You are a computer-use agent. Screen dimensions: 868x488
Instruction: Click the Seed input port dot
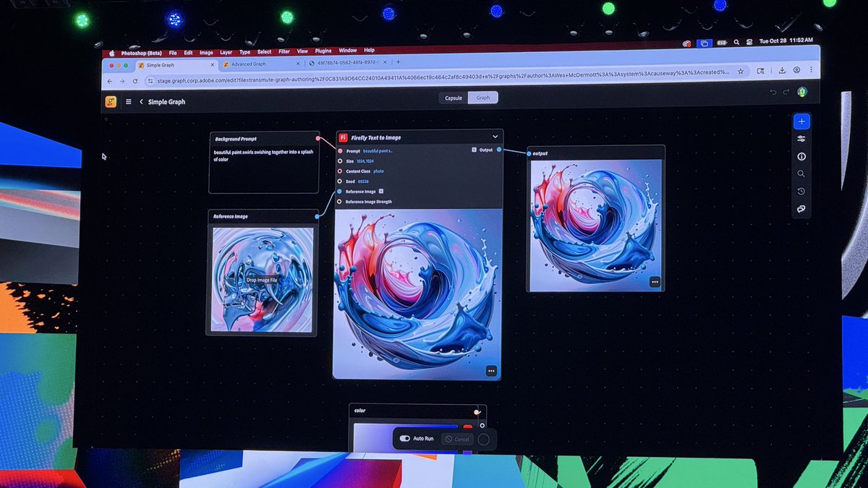(340, 181)
